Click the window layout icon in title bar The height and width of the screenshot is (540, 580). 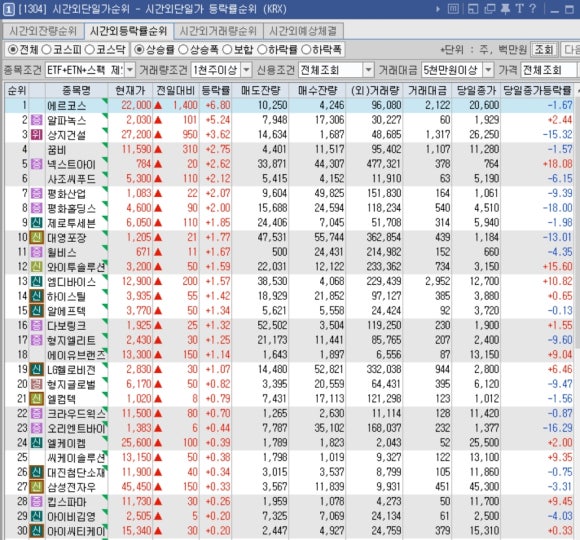click(x=473, y=9)
